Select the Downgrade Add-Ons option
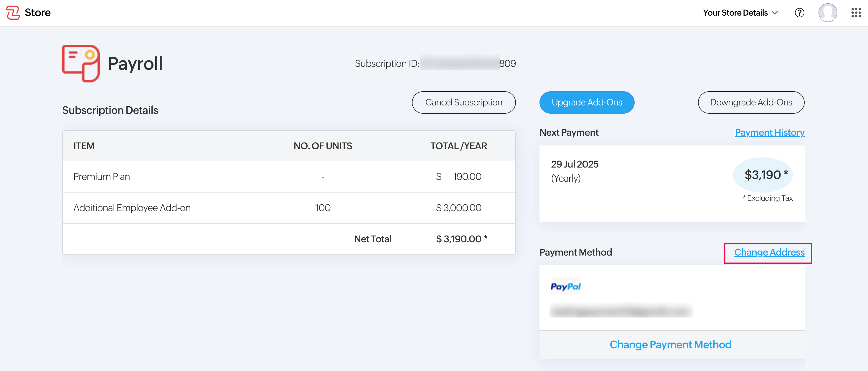The width and height of the screenshot is (868, 371). (751, 102)
